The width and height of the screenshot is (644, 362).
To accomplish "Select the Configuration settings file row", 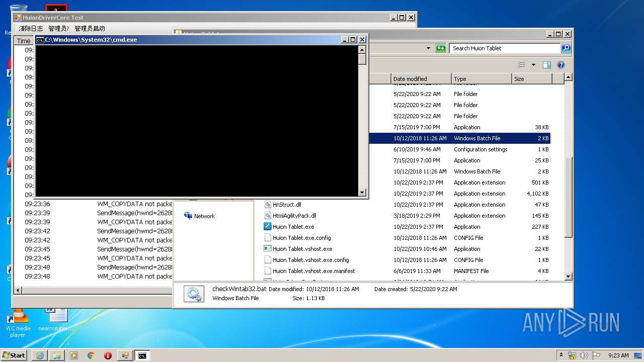I will 459,149.
